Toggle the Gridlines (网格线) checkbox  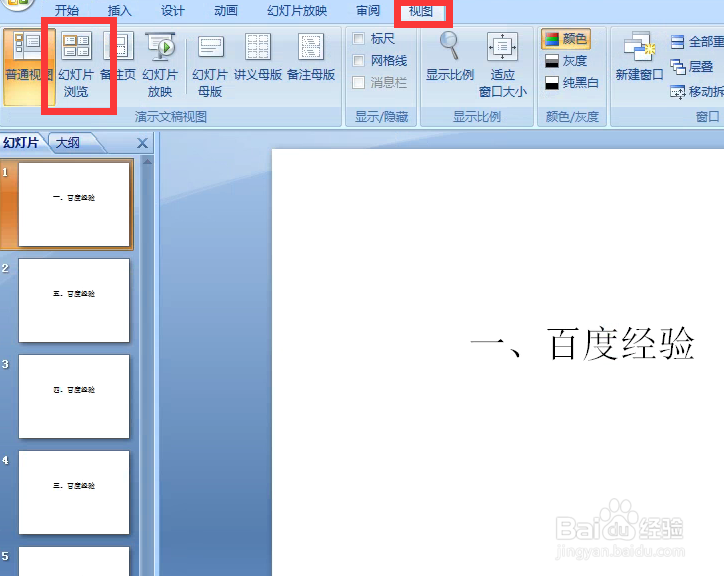[x=359, y=61]
